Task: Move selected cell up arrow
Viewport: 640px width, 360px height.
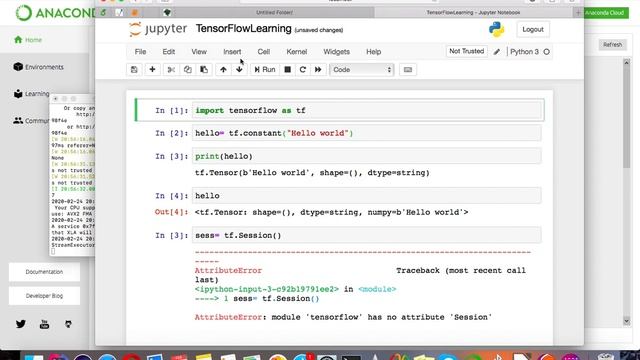Action: click(x=223, y=70)
